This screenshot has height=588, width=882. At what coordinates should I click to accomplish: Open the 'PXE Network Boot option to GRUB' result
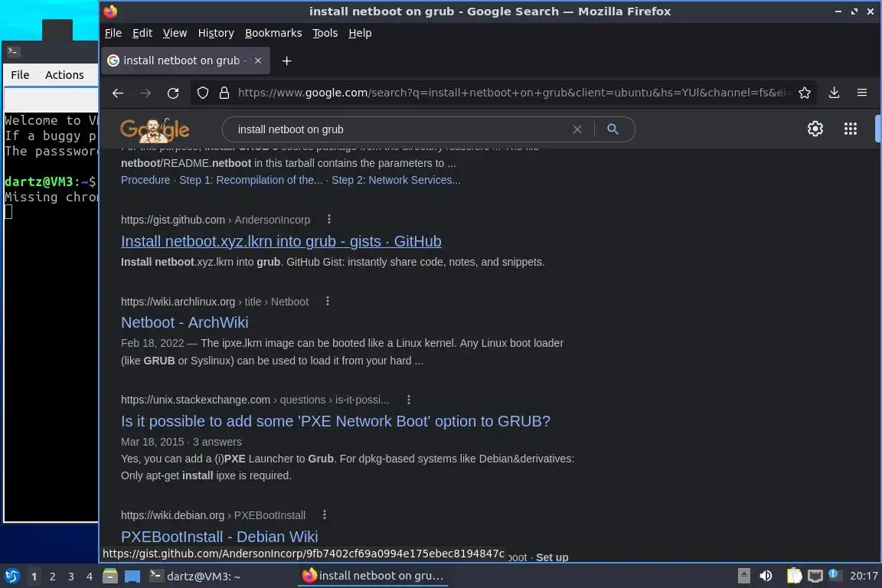(335, 421)
